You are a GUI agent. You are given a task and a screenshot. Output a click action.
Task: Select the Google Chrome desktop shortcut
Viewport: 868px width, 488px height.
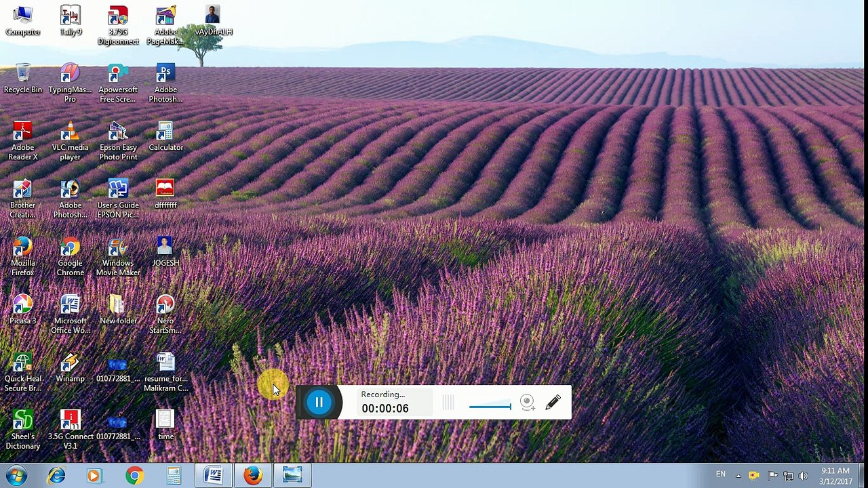click(70, 256)
